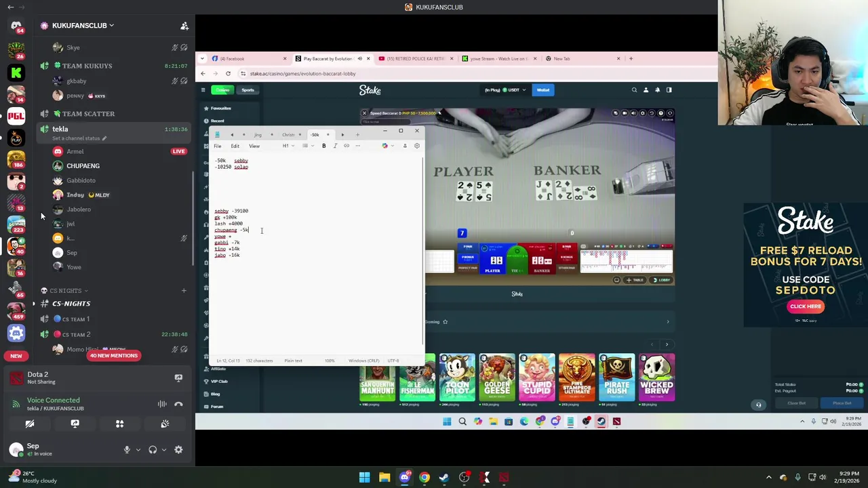Toggle baccarat video camera icon
The height and width of the screenshot is (488, 868).
pos(624,113)
